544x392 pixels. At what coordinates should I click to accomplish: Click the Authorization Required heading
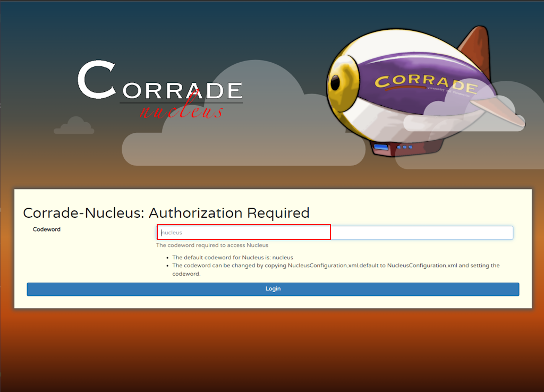(166, 212)
